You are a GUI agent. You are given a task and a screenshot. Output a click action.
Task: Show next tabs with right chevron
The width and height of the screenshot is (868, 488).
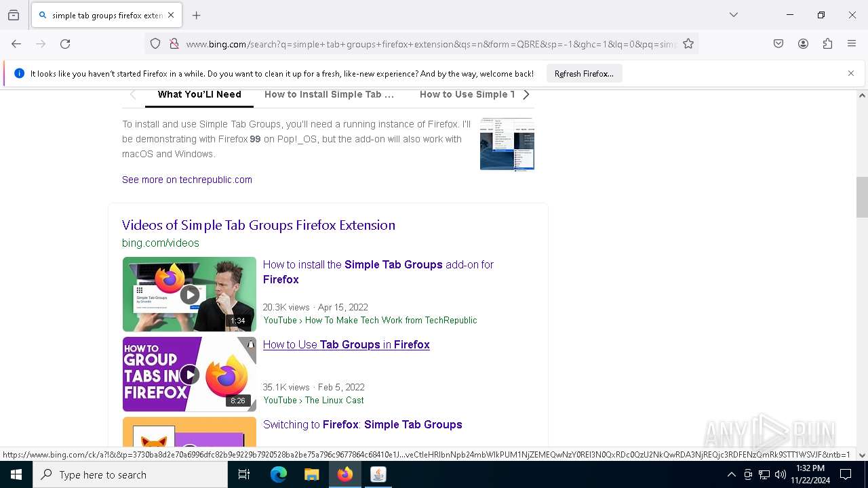tap(526, 95)
